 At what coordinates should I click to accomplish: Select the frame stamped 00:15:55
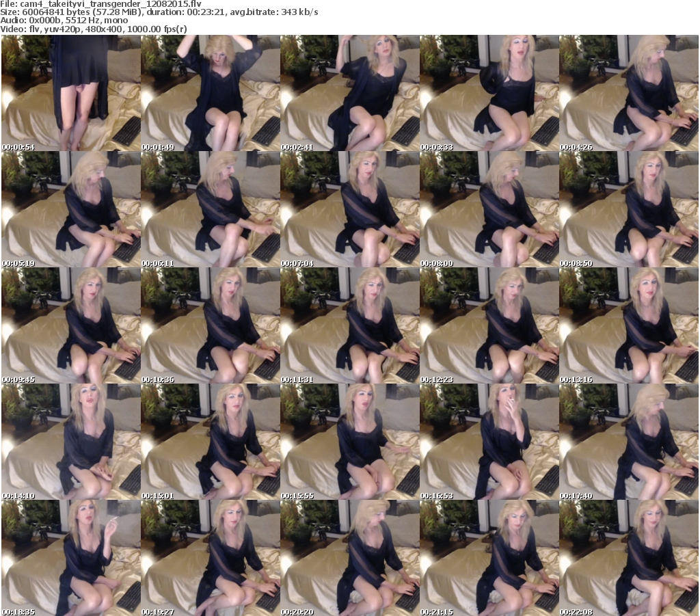click(x=350, y=442)
